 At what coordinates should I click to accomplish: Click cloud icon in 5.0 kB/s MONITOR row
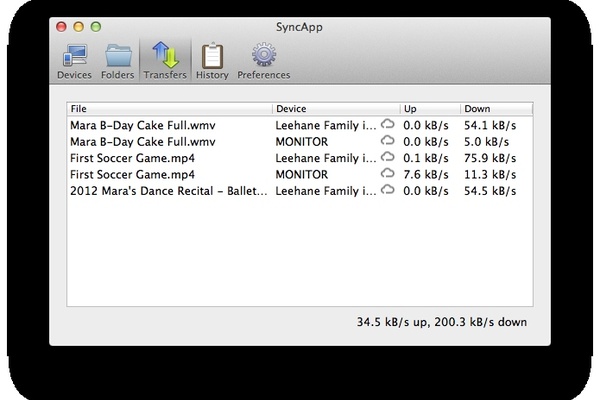point(388,140)
